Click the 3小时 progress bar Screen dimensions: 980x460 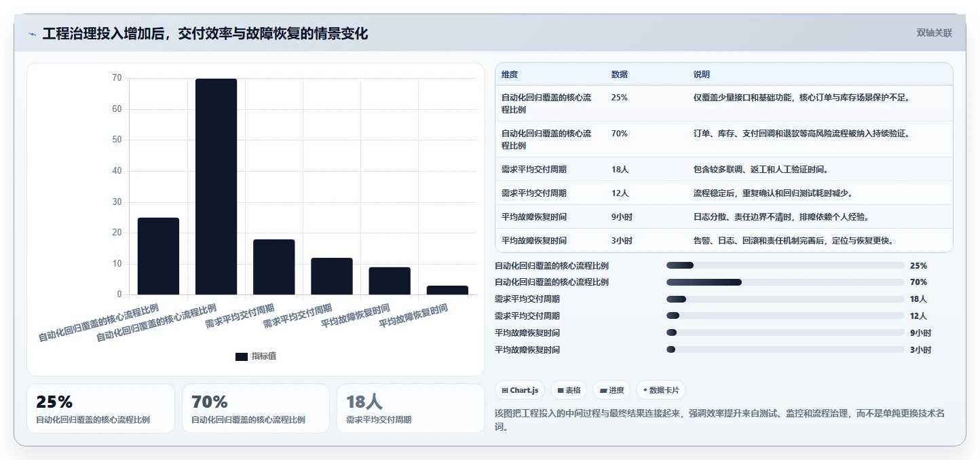(785, 349)
